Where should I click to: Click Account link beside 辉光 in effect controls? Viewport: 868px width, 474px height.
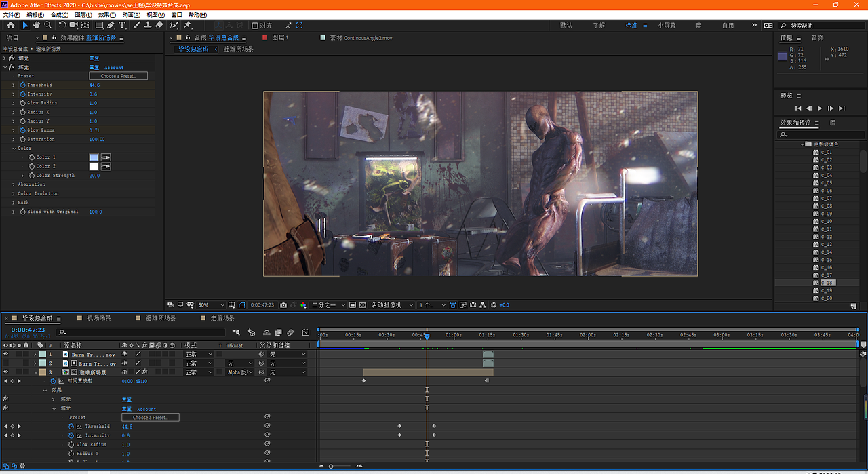pyautogui.click(x=114, y=68)
